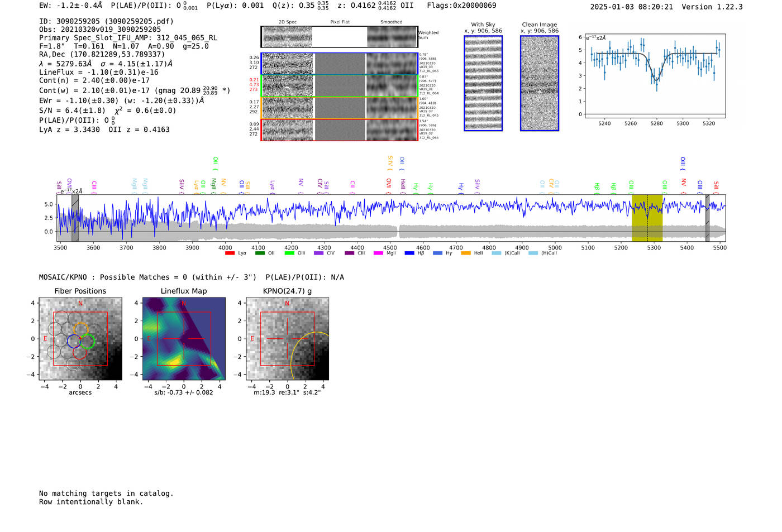This screenshot has width=782, height=532.
Task: Click the red fiber circle in Fiber Positions
Action: click(80, 352)
